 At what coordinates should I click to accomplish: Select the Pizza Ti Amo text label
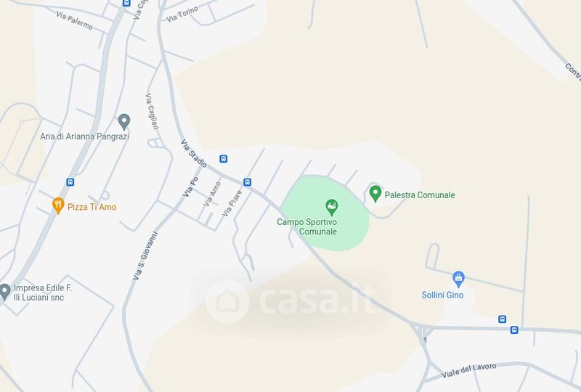point(92,207)
